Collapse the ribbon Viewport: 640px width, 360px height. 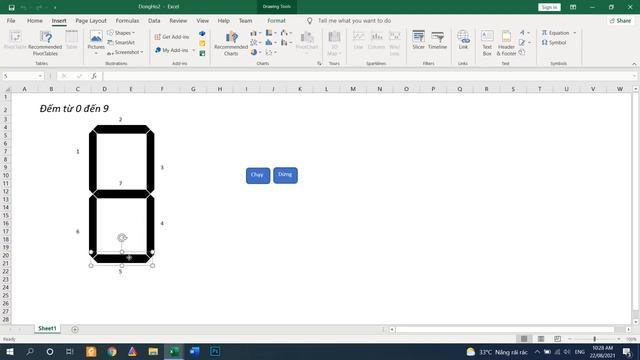(x=634, y=64)
